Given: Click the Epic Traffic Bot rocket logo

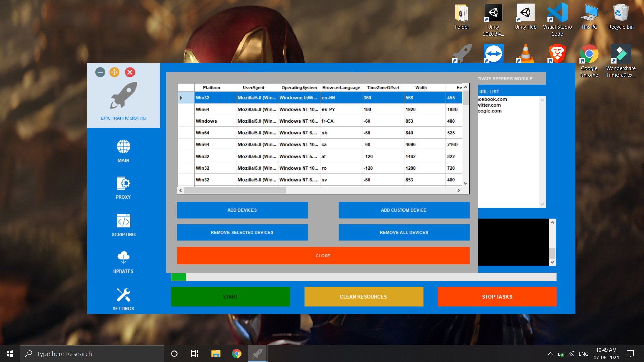Looking at the screenshot, I should (123, 96).
